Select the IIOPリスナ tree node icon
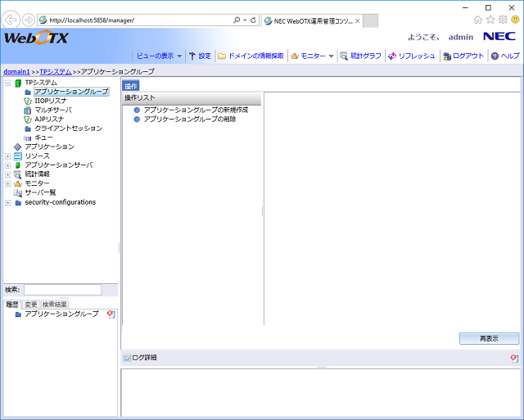This screenshot has height=420, width=524. click(28, 101)
